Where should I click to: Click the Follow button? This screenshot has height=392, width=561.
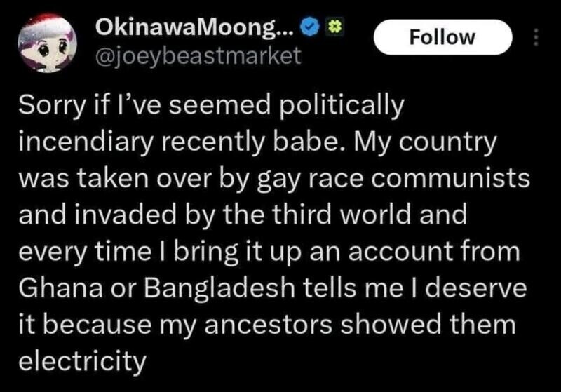(442, 37)
